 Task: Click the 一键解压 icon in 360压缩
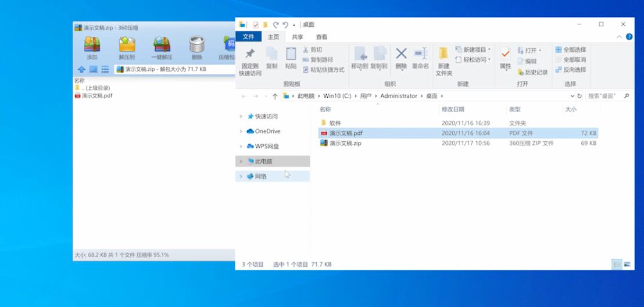pos(162,44)
